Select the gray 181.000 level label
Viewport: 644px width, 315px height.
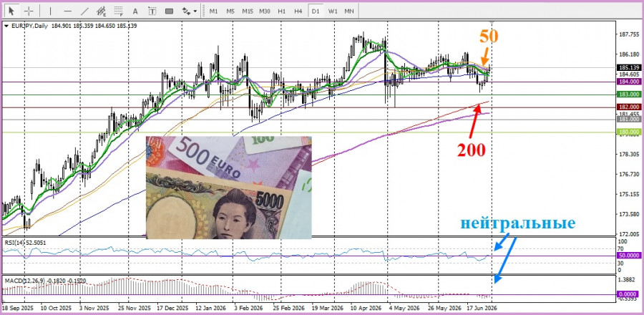[628, 119]
